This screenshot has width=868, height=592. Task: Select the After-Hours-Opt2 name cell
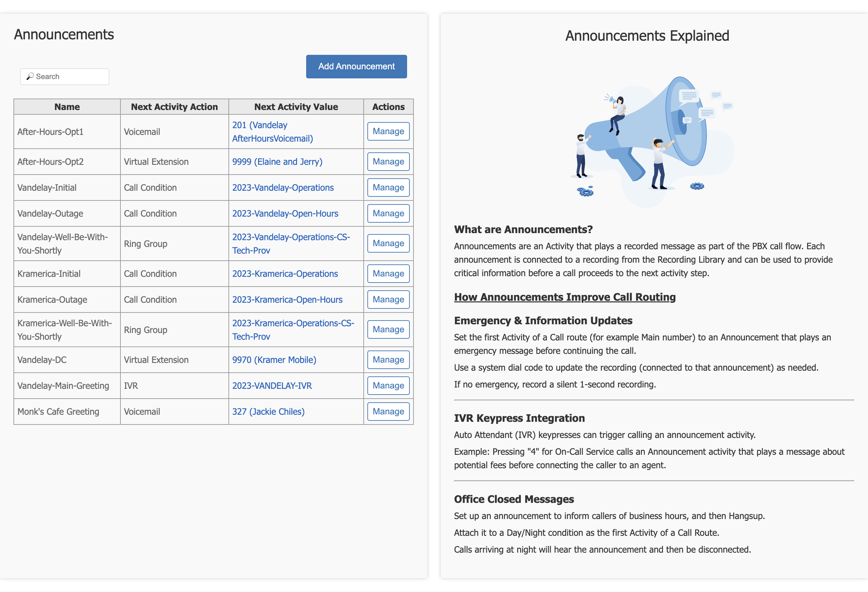coord(67,162)
